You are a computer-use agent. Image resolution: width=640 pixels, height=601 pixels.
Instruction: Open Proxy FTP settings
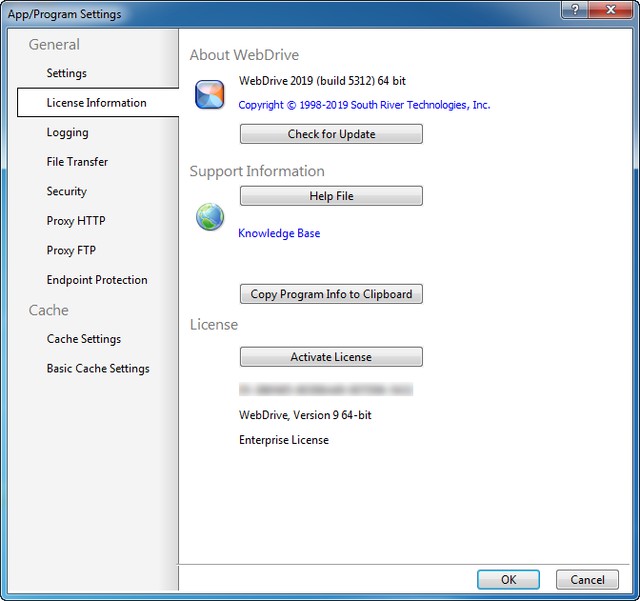point(71,250)
